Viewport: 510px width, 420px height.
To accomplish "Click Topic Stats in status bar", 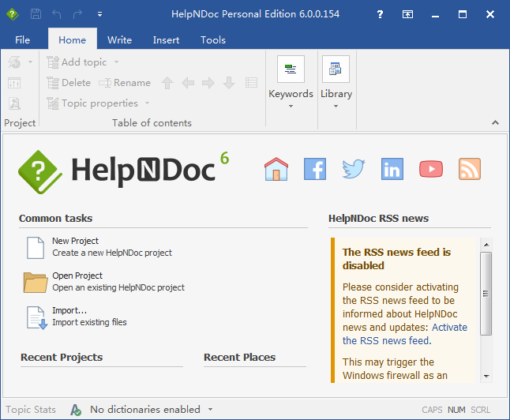I will (x=31, y=409).
